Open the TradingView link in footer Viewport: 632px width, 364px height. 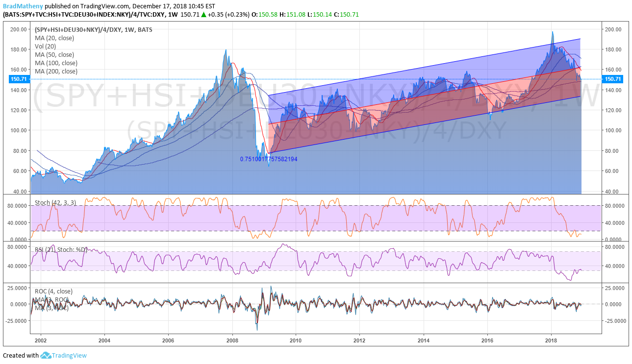coord(69,355)
